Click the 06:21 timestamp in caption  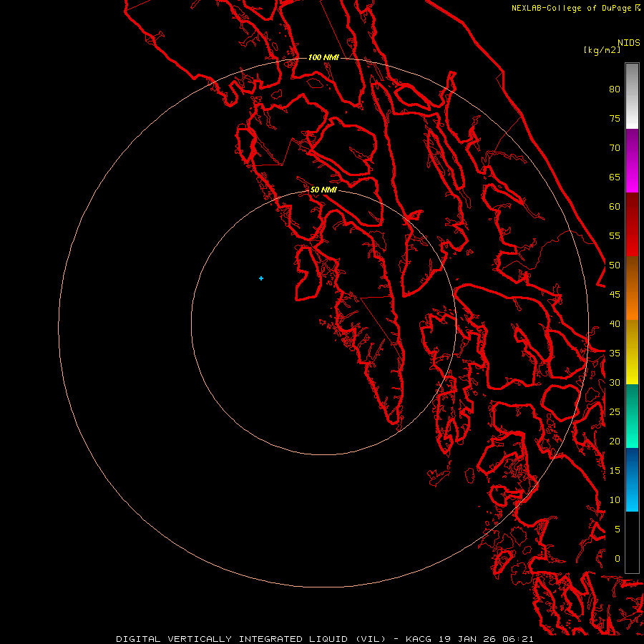518,639
